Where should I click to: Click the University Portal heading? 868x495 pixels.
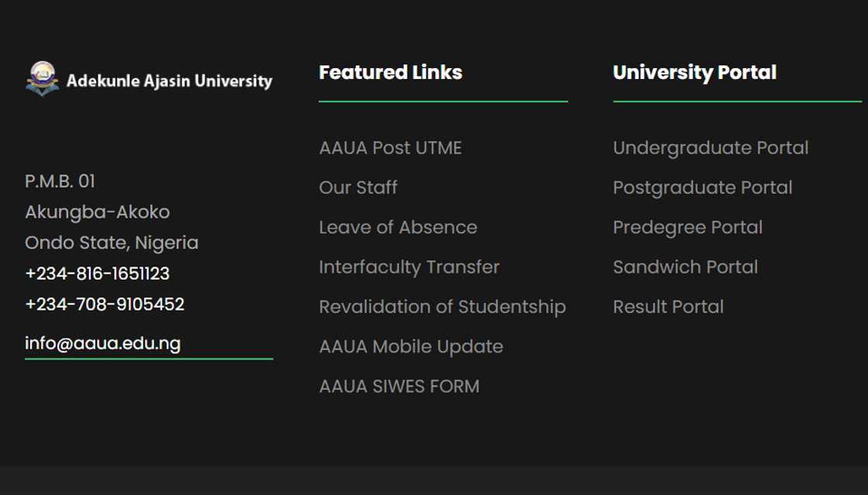pyautogui.click(x=694, y=73)
